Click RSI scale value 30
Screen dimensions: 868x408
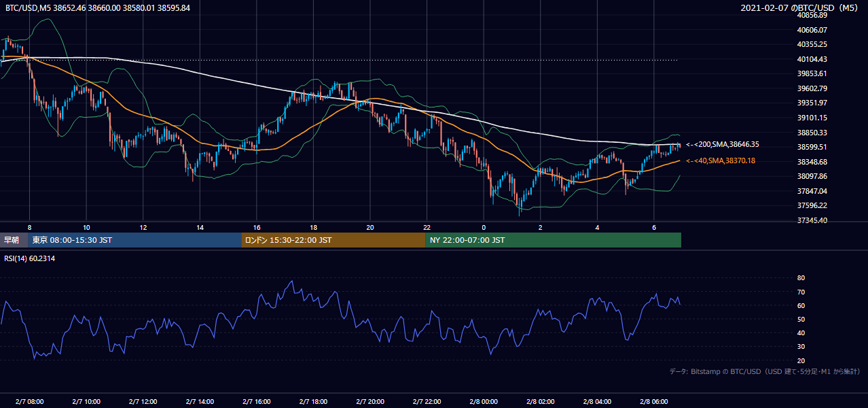801,346
